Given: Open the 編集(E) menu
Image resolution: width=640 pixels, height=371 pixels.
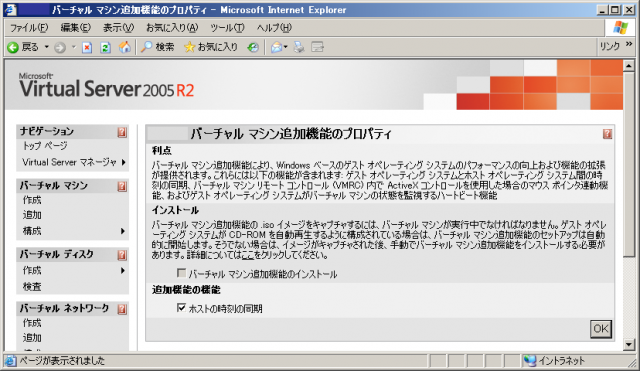Looking at the screenshot, I should [76, 28].
